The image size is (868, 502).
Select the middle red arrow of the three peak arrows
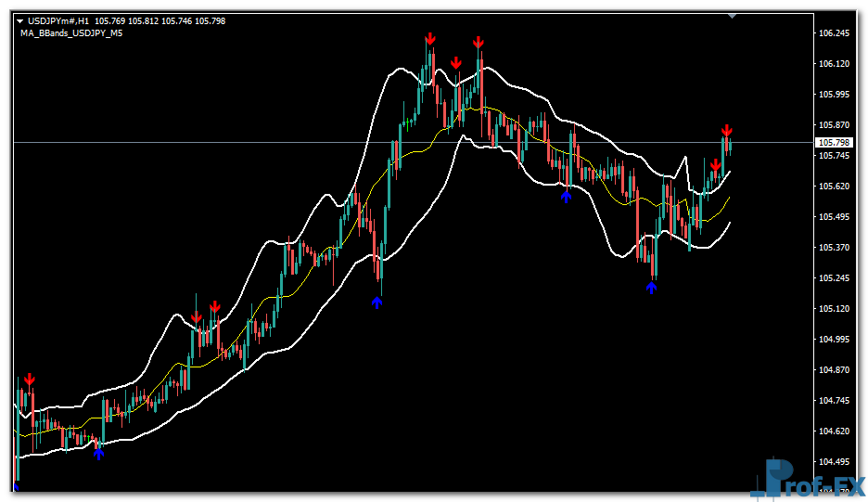point(455,63)
